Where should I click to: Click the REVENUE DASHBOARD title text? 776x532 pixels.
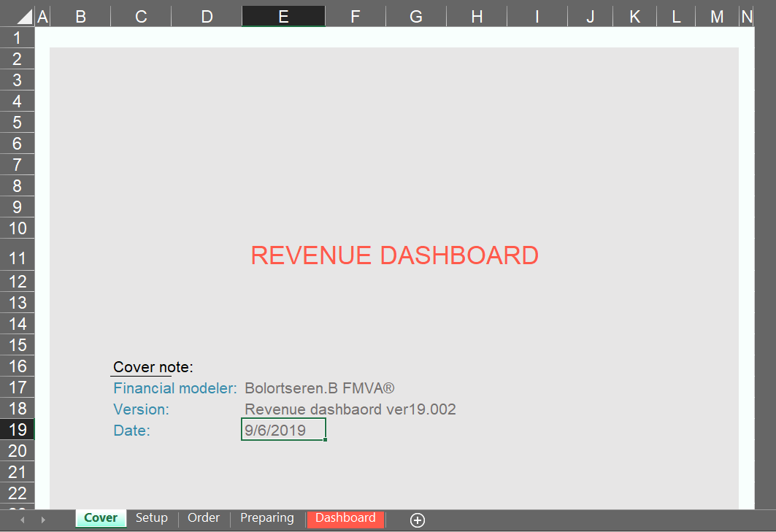tap(394, 255)
